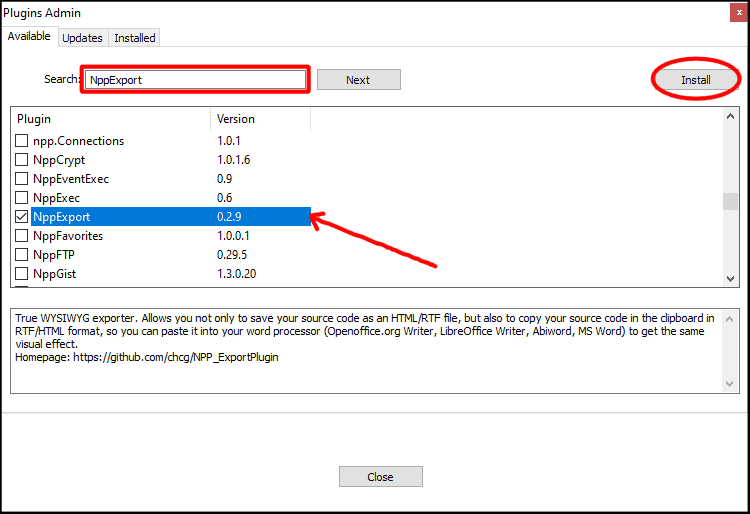Viewport: 750px width, 514px height.
Task: Click the plugin list scrollbar thumb
Action: tap(730, 201)
